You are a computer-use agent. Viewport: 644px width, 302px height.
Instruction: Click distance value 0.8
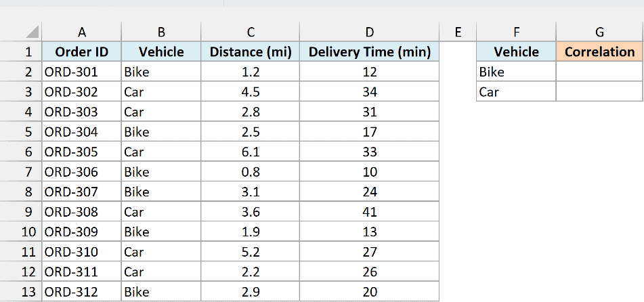pyautogui.click(x=250, y=172)
